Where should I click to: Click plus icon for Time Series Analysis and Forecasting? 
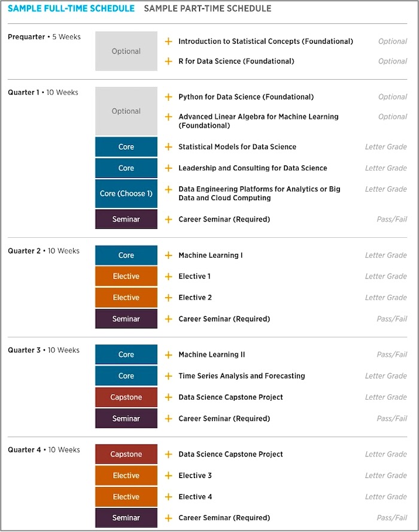pos(168,376)
